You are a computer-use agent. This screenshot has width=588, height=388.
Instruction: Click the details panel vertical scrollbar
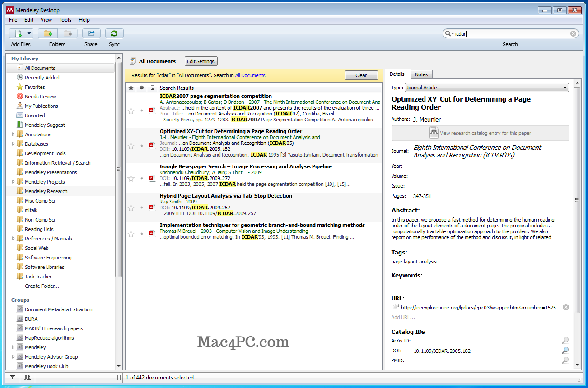(x=577, y=200)
